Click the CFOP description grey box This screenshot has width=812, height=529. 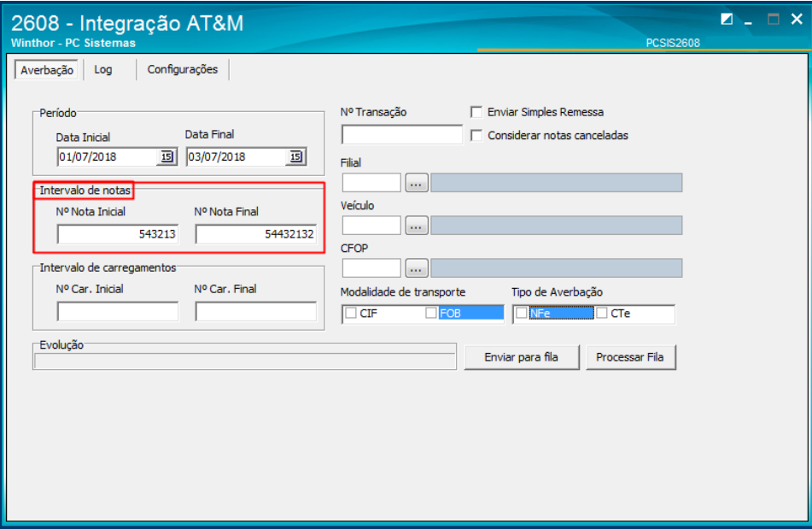pos(556,268)
